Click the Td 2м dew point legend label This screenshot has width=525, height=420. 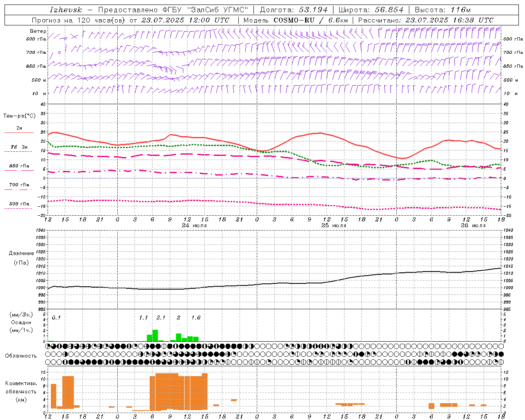(x=19, y=147)
